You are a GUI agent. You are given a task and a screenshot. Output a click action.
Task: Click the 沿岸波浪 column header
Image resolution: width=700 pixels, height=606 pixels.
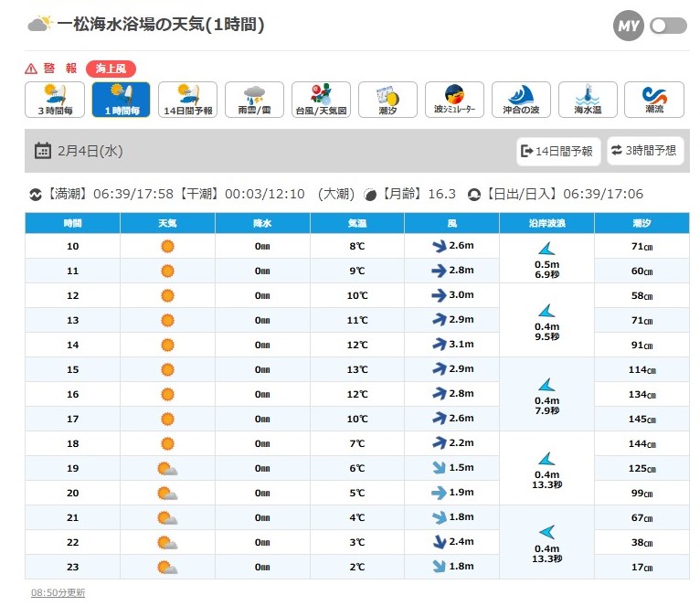coord(546,223)
